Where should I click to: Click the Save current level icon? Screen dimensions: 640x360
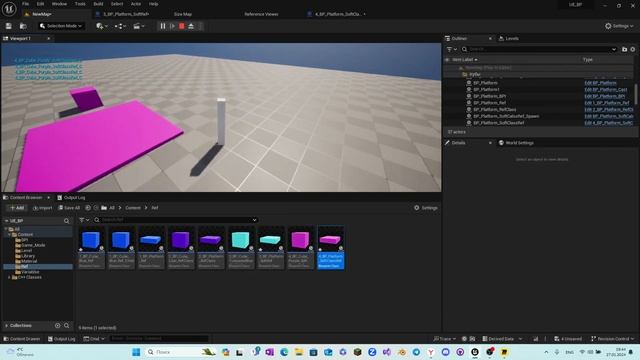(x=9, y=26)
